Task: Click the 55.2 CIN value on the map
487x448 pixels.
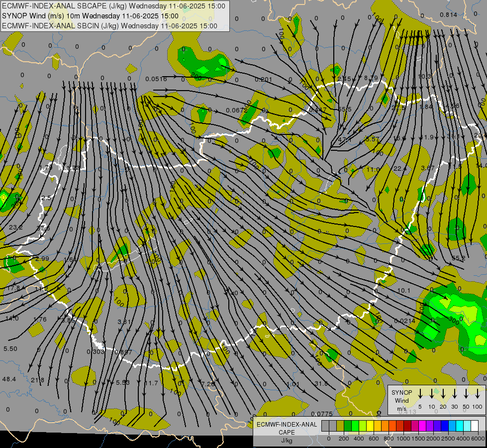Action: click(x=459, y=258)
